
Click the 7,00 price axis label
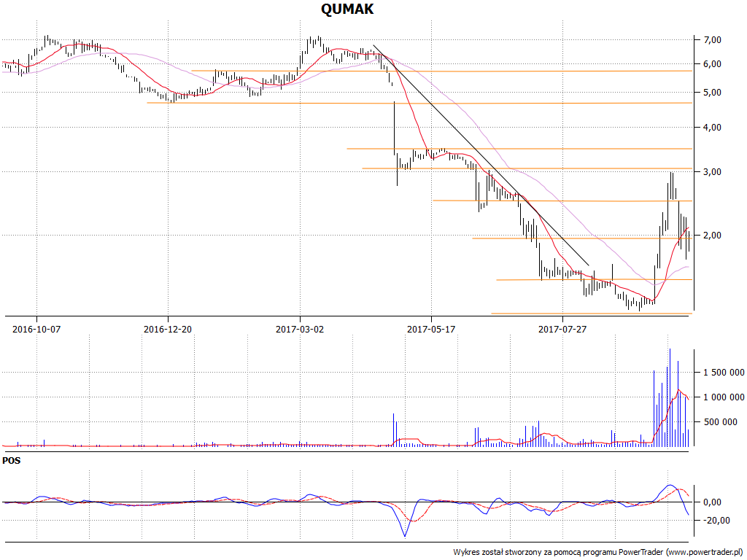713,40
